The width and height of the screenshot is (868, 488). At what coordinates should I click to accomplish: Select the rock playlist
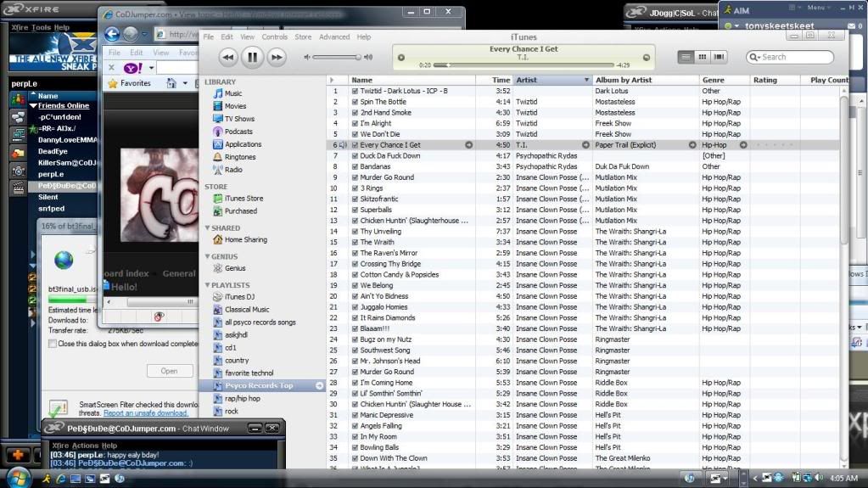tap(231, 412)
